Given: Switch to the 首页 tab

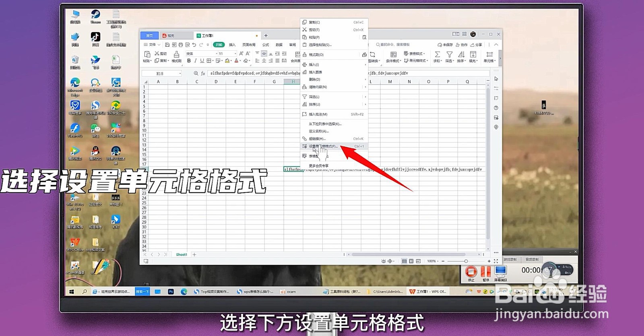Looking at the screenshot, I should tap(149, 35).
